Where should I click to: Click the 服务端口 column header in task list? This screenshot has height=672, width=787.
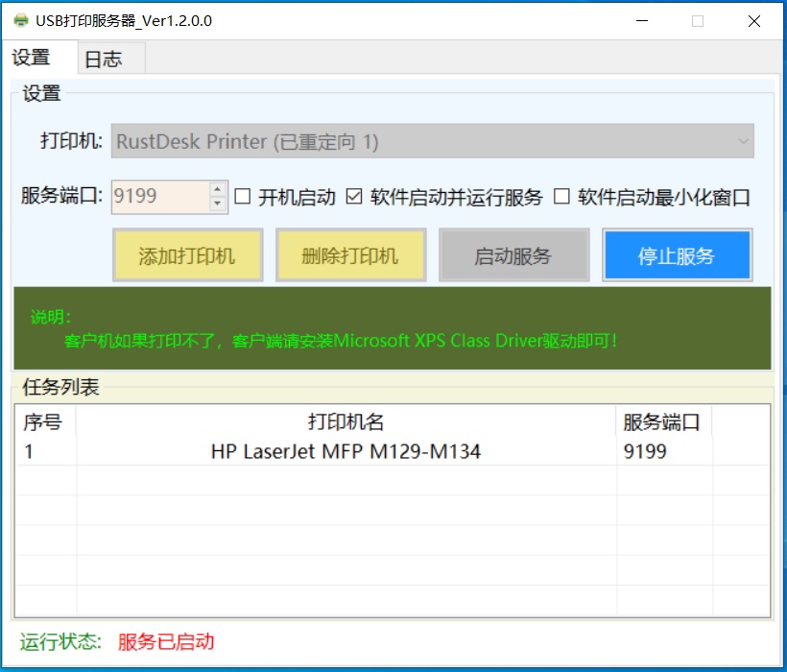662,422
